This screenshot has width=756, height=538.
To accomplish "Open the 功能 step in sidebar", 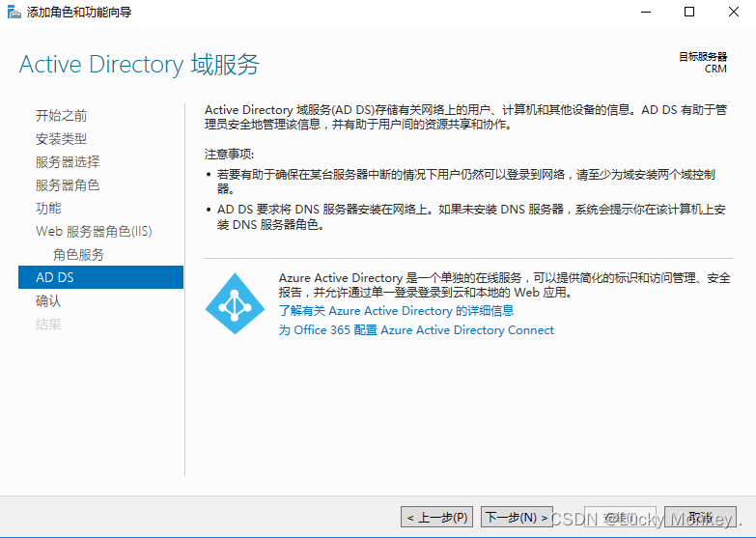I will [x=48, y=209].
